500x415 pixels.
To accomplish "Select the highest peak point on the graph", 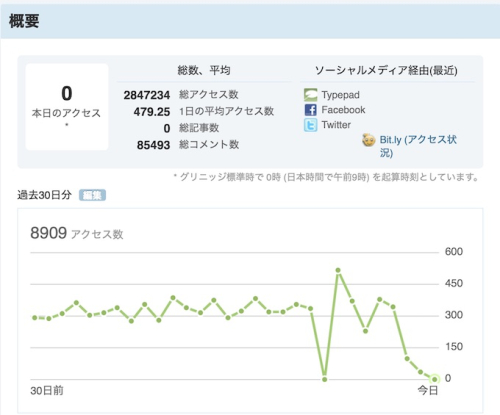I will click(338, 270).
